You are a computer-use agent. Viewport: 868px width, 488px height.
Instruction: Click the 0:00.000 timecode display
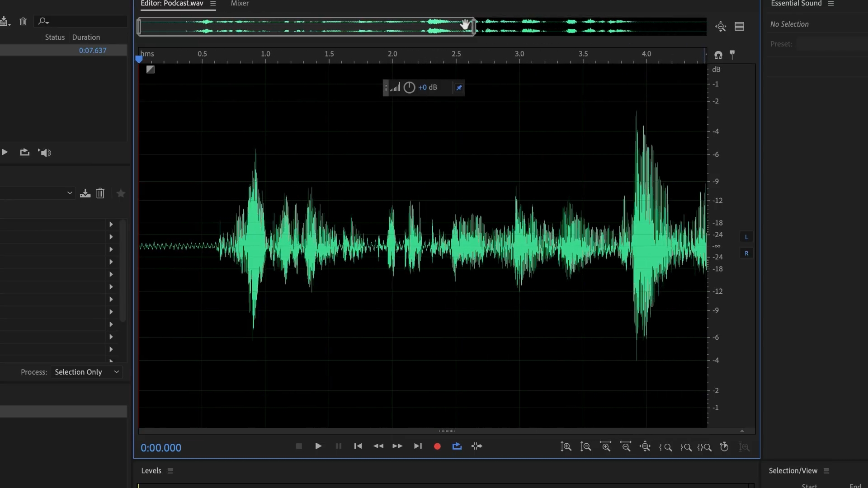[161, 448]
